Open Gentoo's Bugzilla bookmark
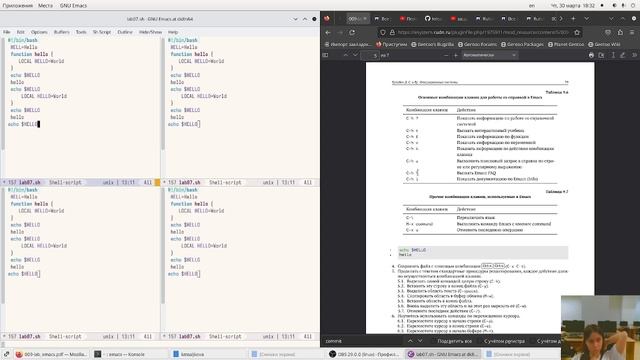This screenshot has height=360, width=640. click(433, 44)
